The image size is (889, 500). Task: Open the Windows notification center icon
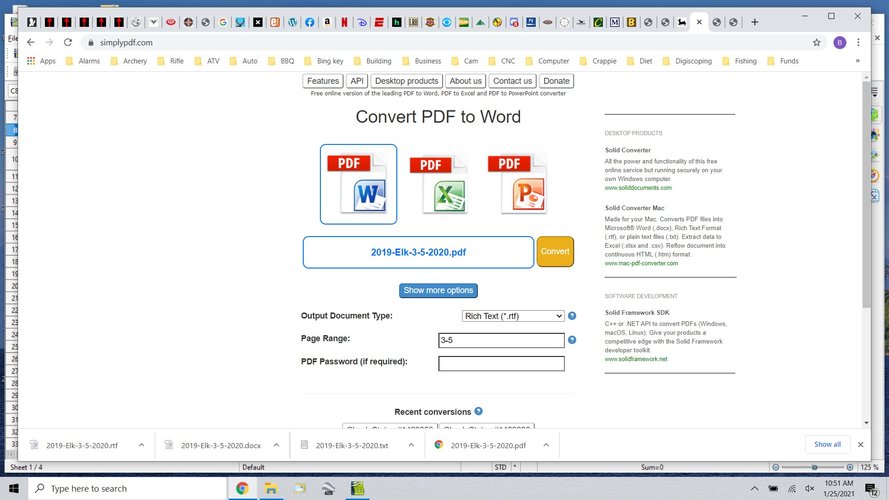point(871,488)
